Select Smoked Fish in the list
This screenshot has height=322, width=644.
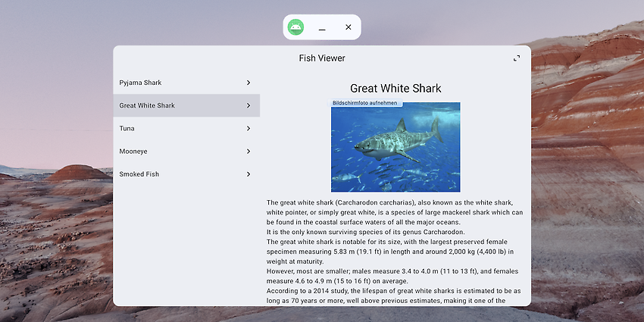tap(186, 174)
